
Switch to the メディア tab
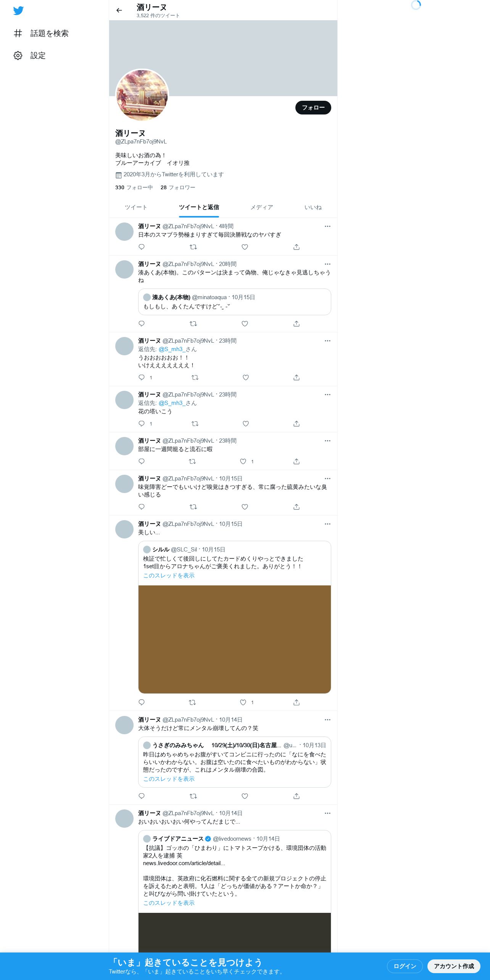point(261,207)
